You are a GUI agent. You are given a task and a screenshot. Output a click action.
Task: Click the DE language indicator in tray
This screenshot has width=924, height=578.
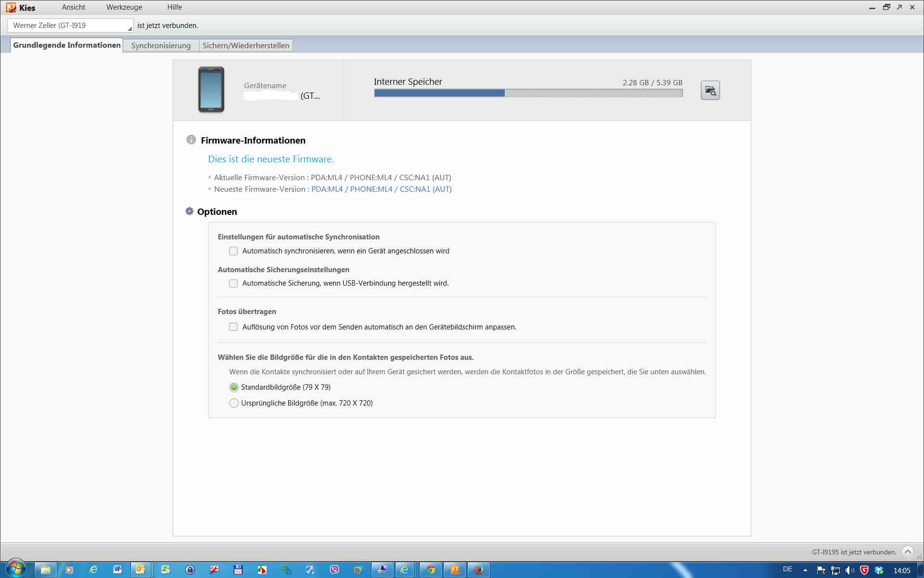click(787, 569)
